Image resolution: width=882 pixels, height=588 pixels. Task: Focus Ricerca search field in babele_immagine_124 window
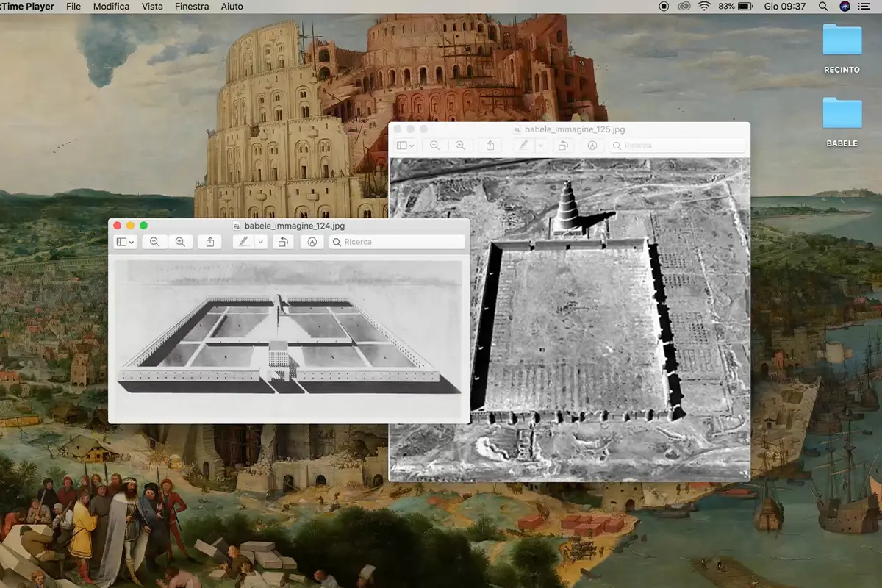(x=397, y=242)
